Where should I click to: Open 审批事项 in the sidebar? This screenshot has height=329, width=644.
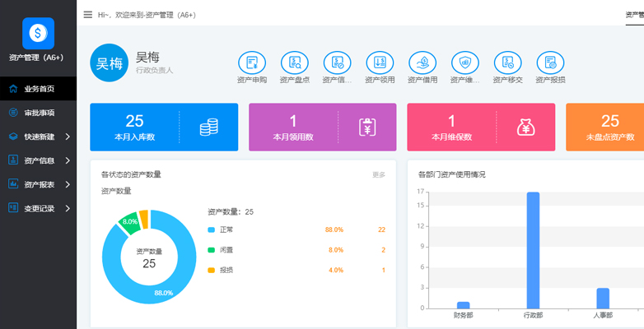(39, 113)
